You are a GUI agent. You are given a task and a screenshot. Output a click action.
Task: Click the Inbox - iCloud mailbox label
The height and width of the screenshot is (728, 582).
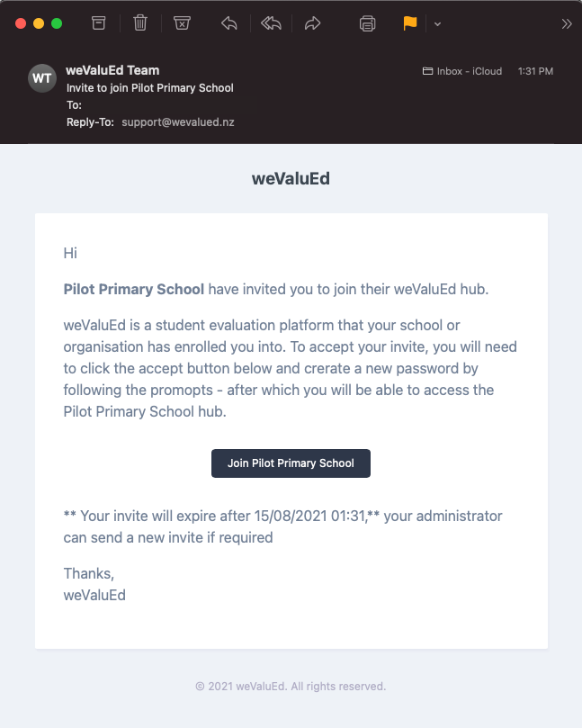[462, 71]
